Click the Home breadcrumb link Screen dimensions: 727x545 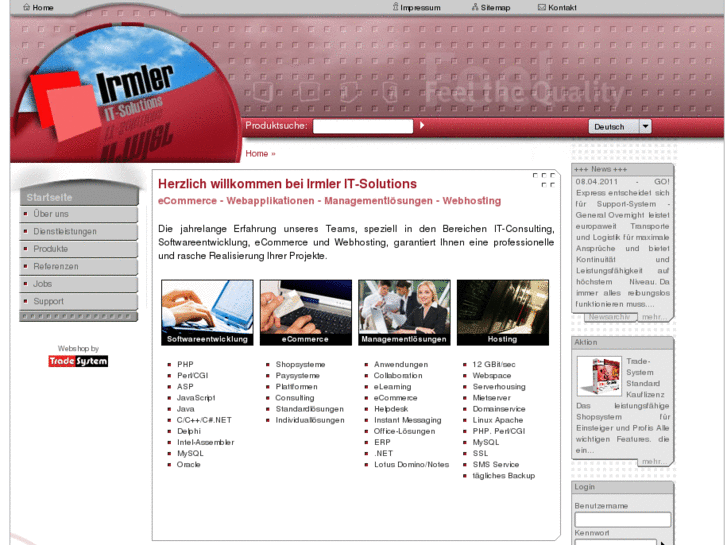[x=256, y=154]
